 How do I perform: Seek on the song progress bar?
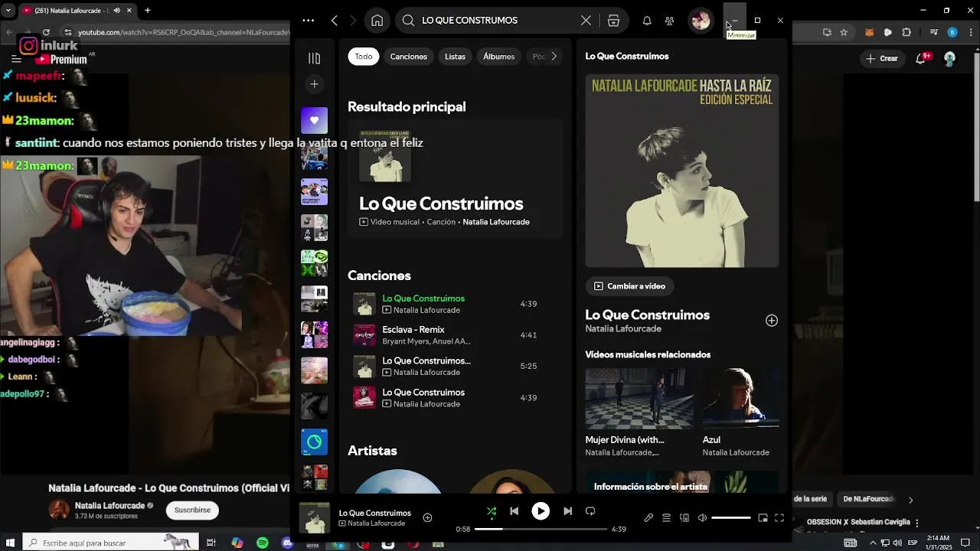coord(541,529)
